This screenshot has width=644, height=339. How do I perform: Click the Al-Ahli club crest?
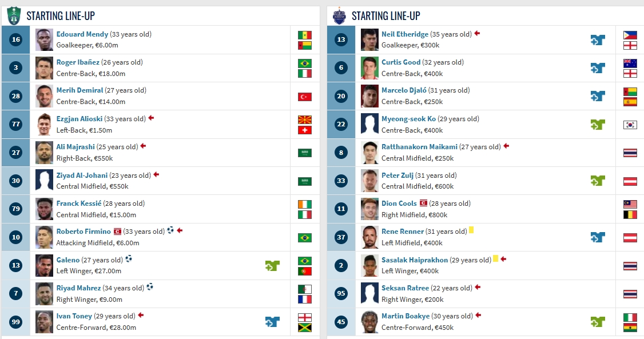pos(14,15)
